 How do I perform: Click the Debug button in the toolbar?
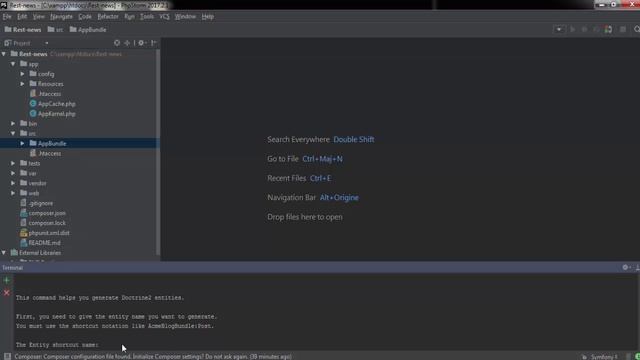tap(584, 29)
